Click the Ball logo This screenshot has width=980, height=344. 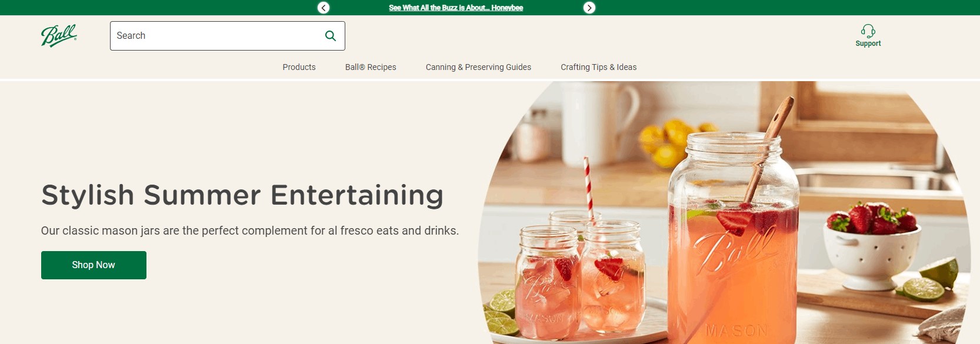pyautogui.click(x=59, y=36)
